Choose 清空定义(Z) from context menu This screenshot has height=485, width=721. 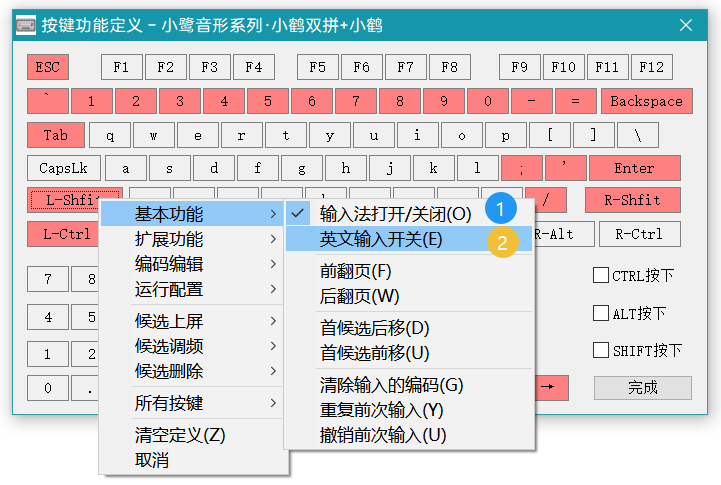tap(180, 435)
